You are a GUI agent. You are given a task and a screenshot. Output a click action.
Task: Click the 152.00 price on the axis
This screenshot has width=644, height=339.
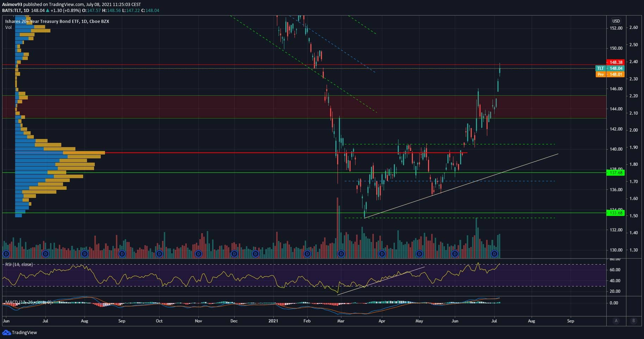(616, 28)
